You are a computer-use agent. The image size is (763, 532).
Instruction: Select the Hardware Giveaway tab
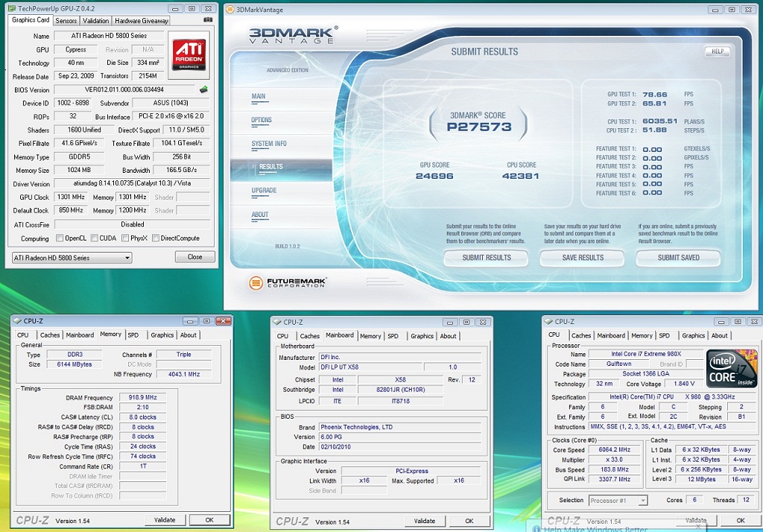[141, 20]
